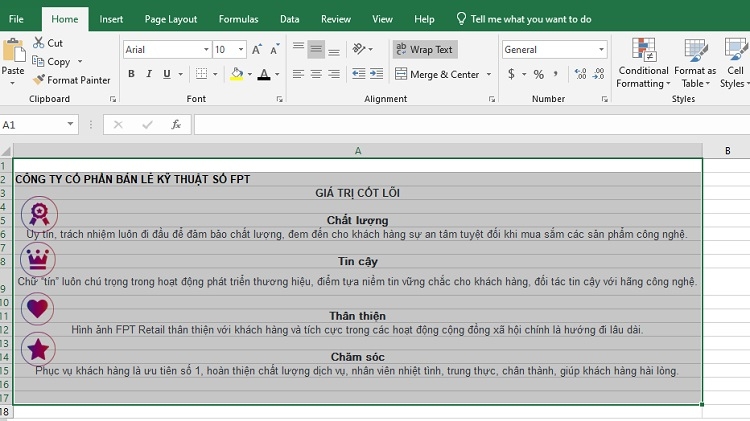Open the number format General dropdown

601,49
